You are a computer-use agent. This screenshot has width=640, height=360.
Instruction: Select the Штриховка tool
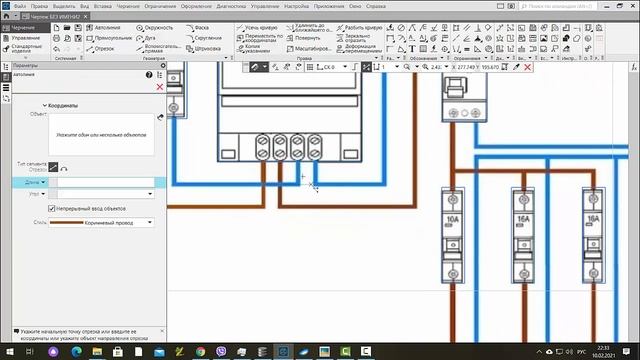point(203,49)
